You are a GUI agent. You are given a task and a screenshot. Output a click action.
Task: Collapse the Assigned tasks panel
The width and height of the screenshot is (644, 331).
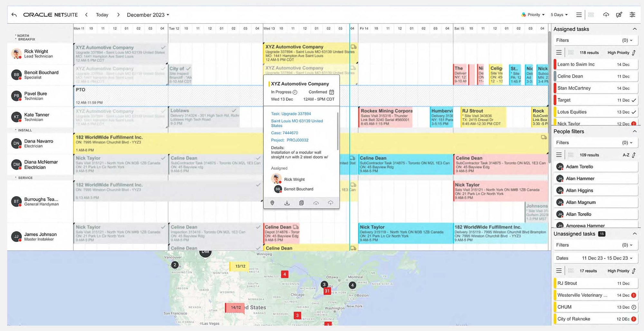635,29
